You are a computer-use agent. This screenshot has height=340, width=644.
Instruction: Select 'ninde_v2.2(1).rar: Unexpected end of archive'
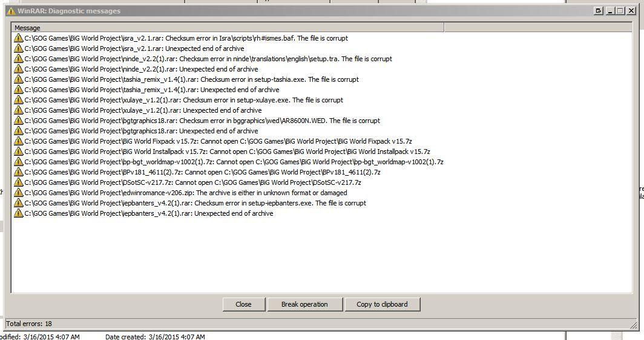pos(141,69)
